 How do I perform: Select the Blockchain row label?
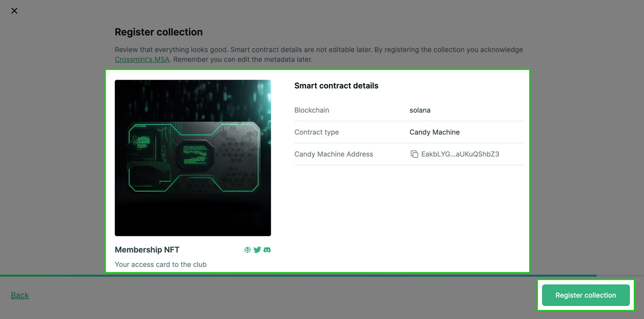pyautogui.click(x=312, y=110)
